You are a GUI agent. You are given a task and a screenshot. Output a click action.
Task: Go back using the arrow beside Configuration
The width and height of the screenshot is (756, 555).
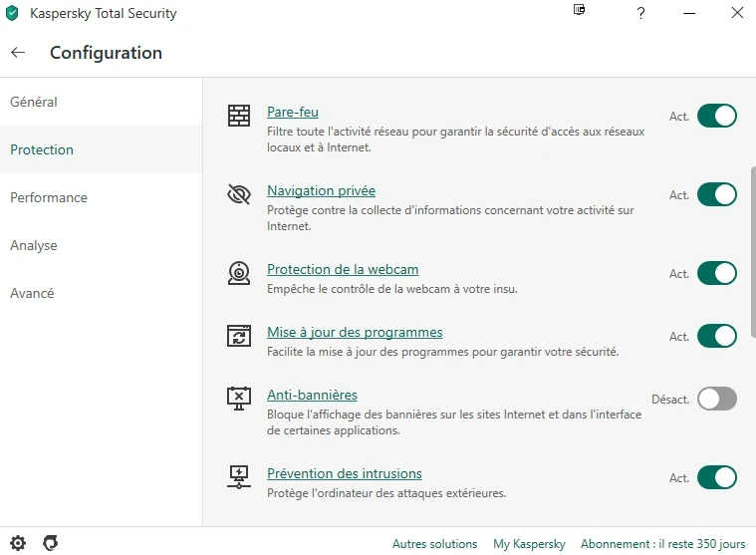click(x=18, y=52)
